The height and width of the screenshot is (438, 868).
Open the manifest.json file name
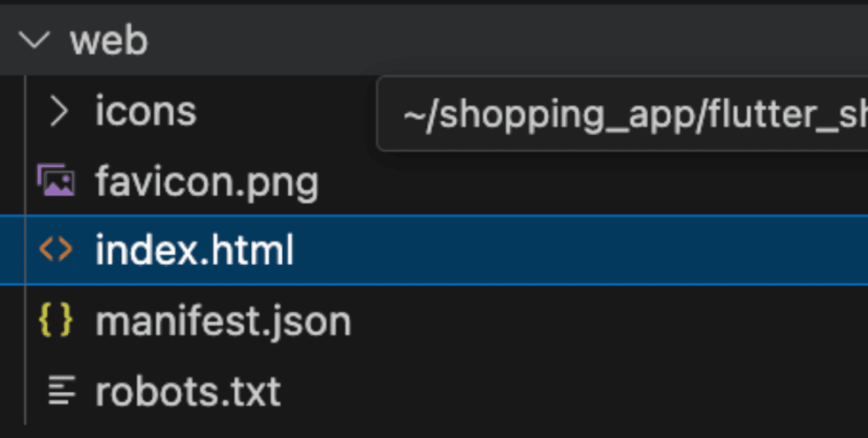[223, 321]
